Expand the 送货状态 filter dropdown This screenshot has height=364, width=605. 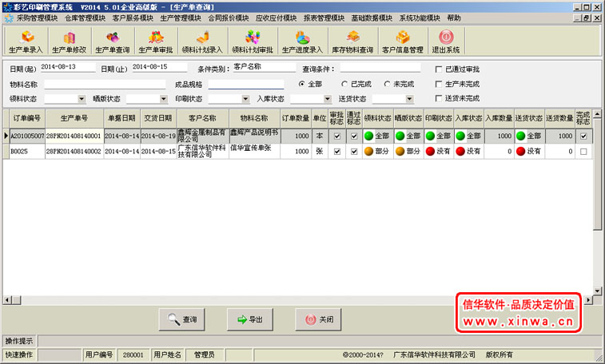pos(409,99)
